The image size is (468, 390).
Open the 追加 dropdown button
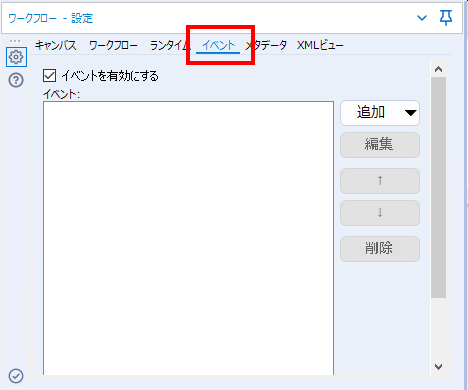coord(380,113)
